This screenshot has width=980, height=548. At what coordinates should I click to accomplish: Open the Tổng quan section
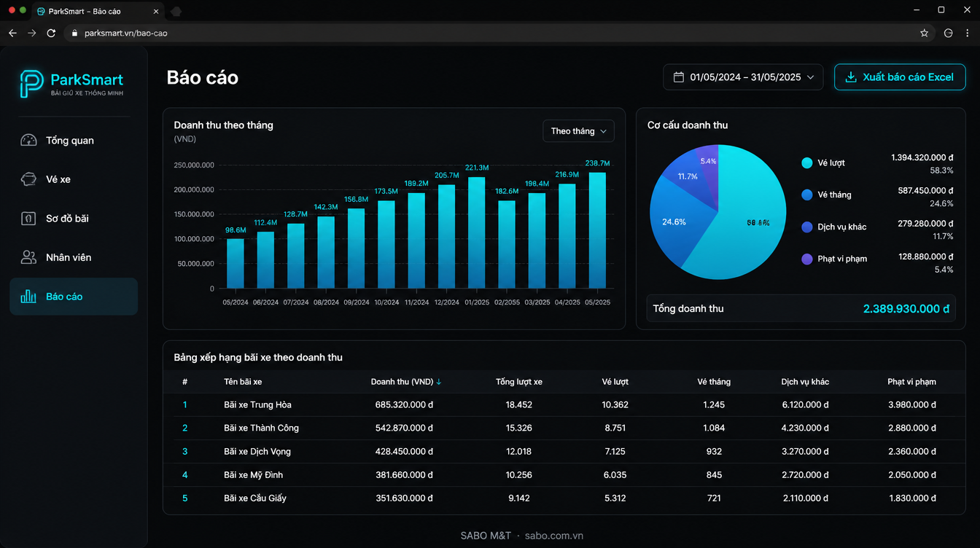[x=74, y=141]
